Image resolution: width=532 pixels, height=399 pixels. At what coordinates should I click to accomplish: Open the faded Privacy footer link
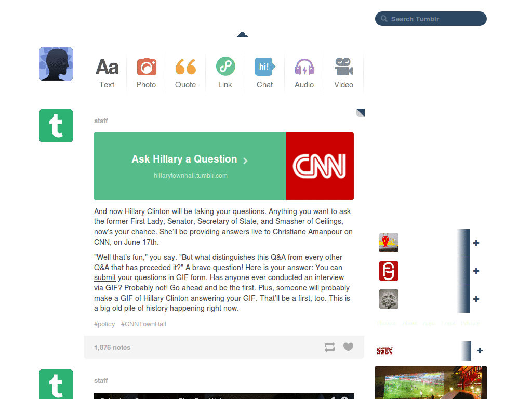pyautogui.click(x=470, y=323)
